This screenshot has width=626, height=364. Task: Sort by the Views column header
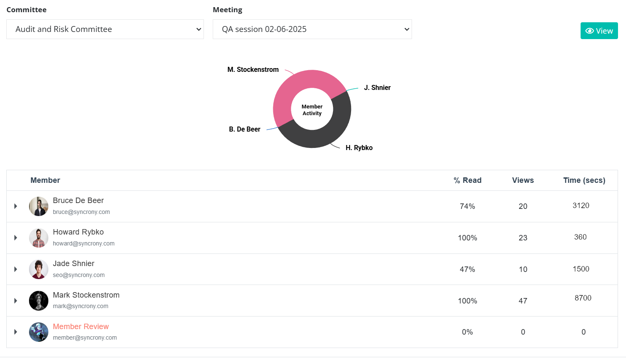click(523, 180)
